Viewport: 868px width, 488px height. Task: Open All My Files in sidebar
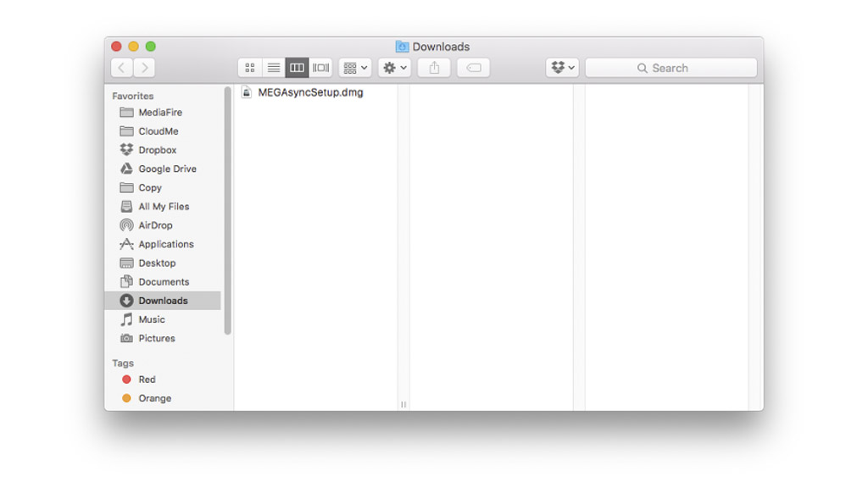[x=163, y=207]
